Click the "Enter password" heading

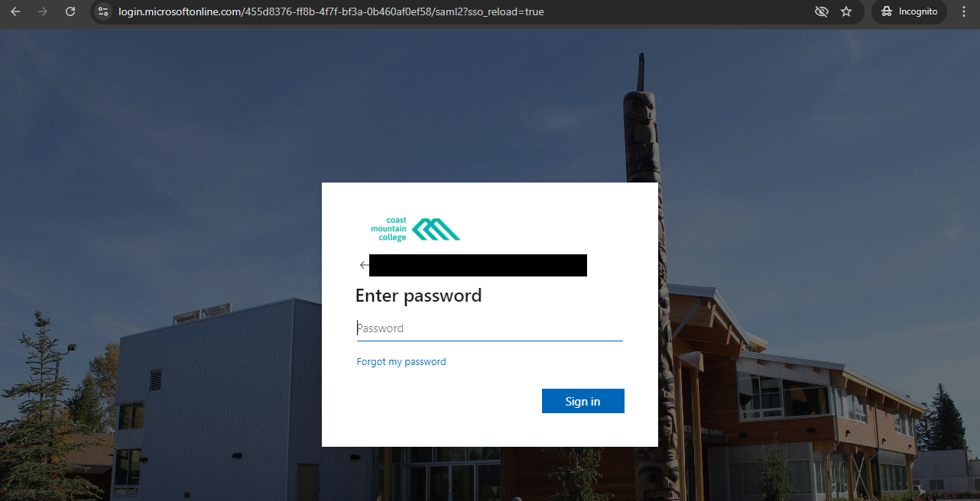pos(419,296)
